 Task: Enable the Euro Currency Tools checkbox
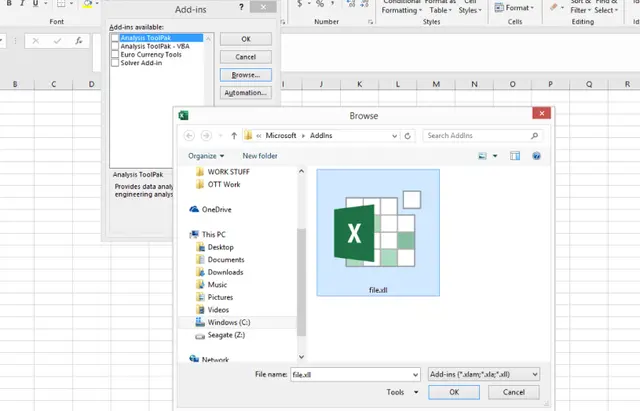115,54
